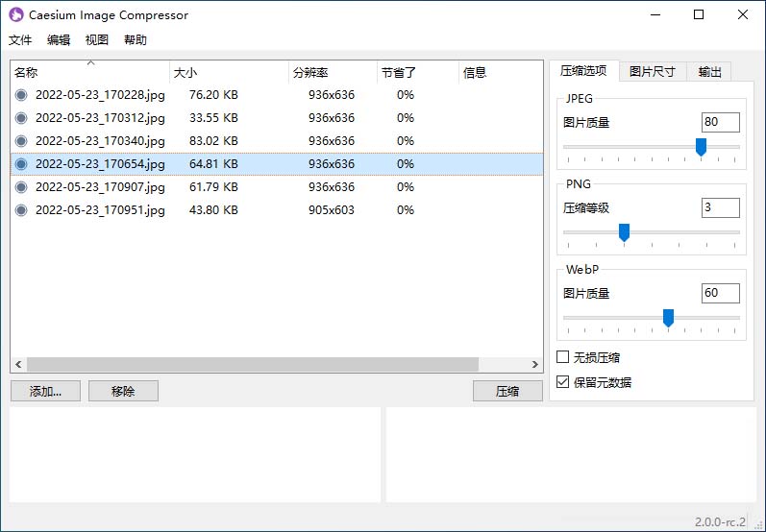This screenshot has height=532, width=766.
Task: Open the 文件 menu
Action: [20, 40]
